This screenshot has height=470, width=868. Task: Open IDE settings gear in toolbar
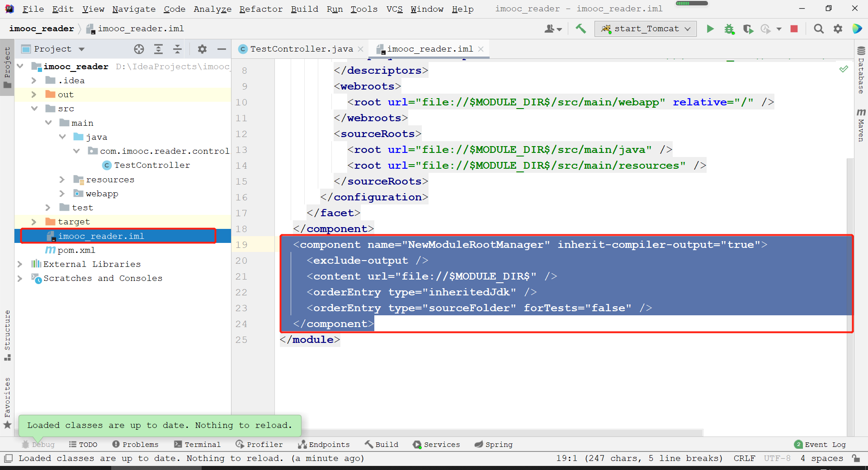[838, 28]
